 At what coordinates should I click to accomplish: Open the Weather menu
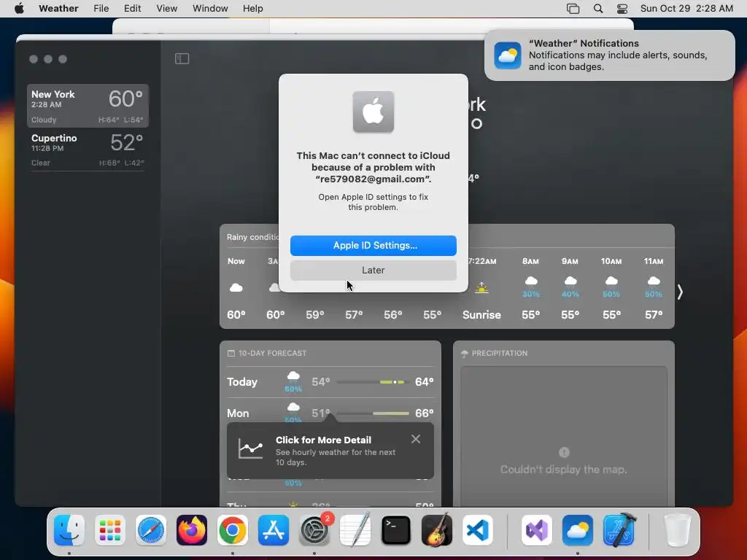pos(58,9)
